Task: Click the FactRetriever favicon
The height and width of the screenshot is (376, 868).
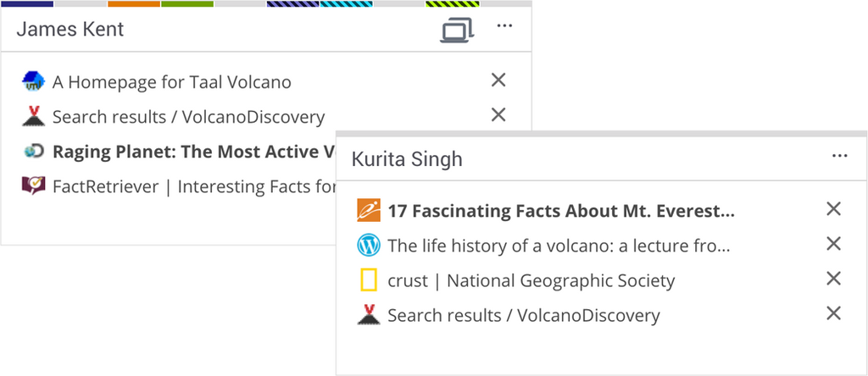Action: 33,186
